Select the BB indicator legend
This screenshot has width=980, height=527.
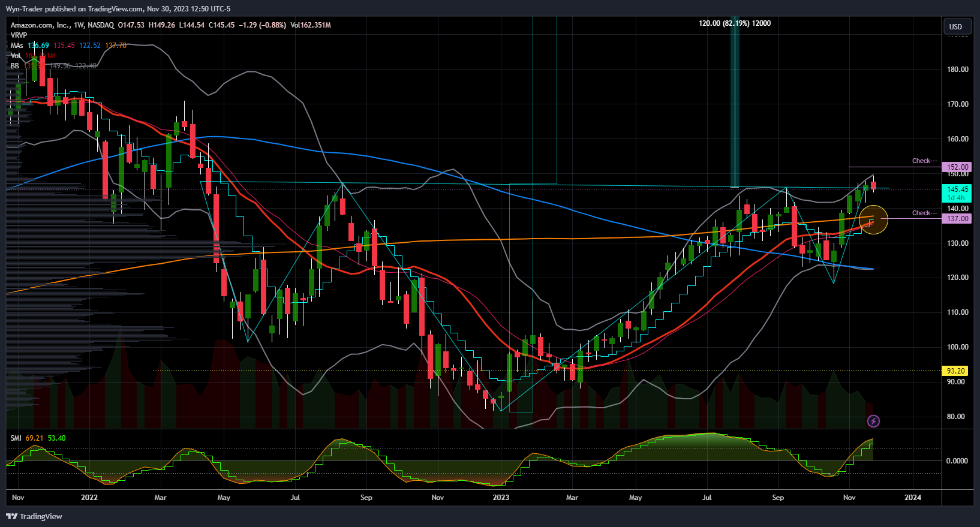point(14,66)
